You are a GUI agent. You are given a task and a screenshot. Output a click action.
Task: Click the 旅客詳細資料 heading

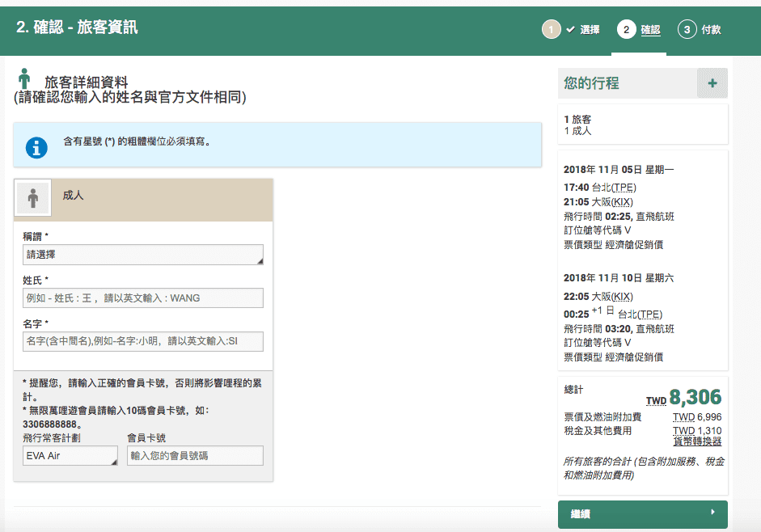point(87,82)
